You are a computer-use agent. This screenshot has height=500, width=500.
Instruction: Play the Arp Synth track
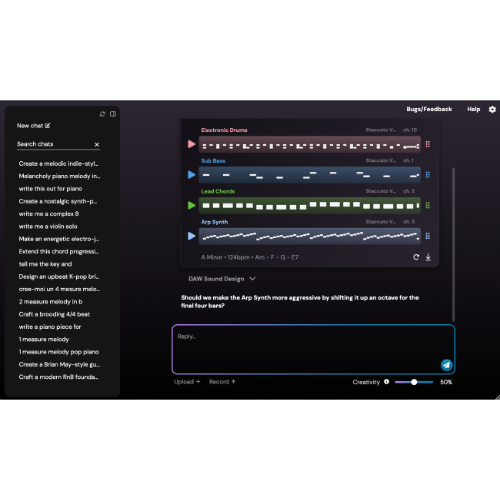191,236
